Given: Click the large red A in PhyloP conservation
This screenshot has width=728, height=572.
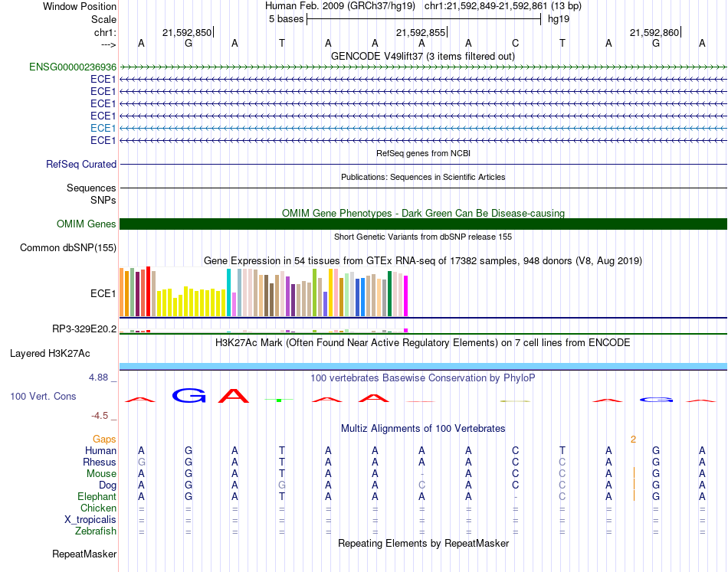Looking at the screenshot, I should coord(234,396).
